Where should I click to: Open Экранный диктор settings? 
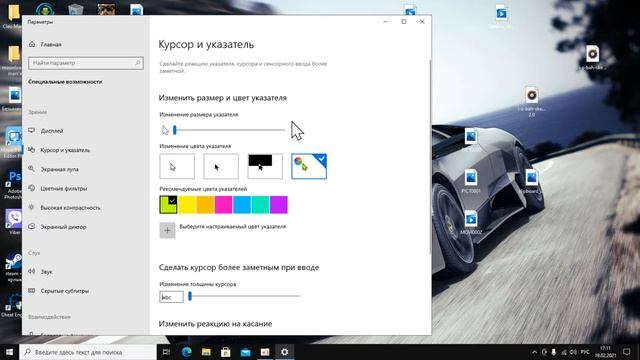tap(63, 227)
